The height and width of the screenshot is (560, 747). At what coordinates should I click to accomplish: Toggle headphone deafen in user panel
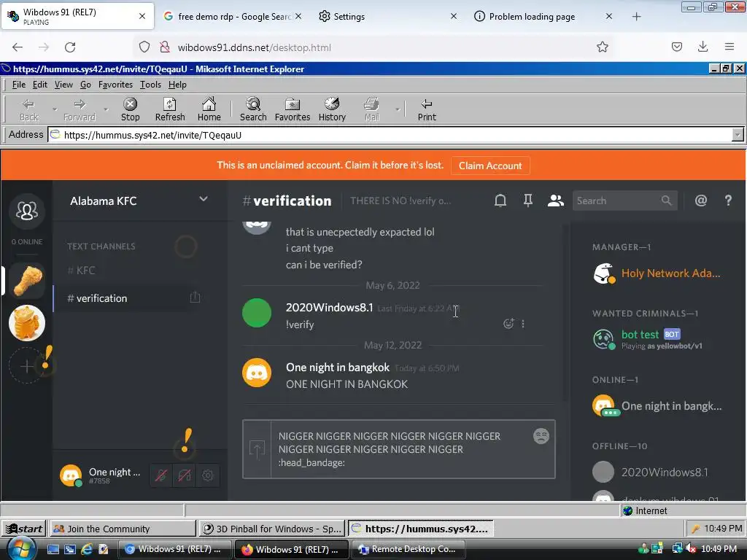pyautogui.click(x=185, y=475)
